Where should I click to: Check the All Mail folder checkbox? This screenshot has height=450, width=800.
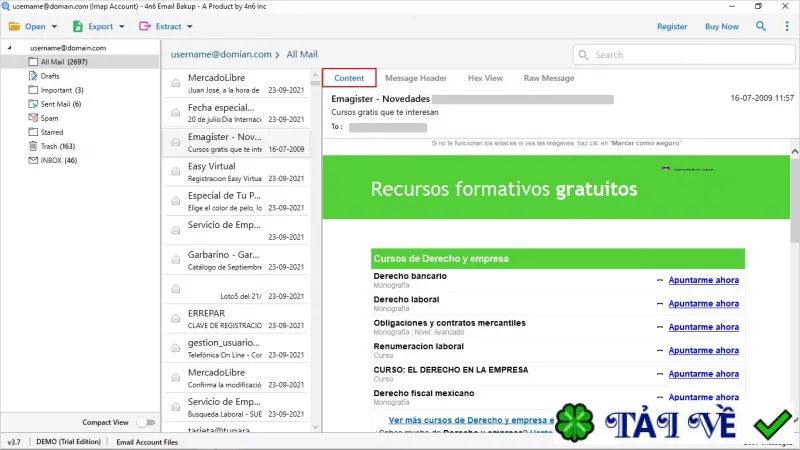33,62
